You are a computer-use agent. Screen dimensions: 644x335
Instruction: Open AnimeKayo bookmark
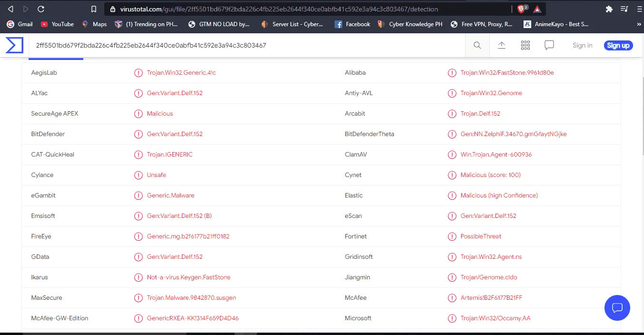[556, 24]
